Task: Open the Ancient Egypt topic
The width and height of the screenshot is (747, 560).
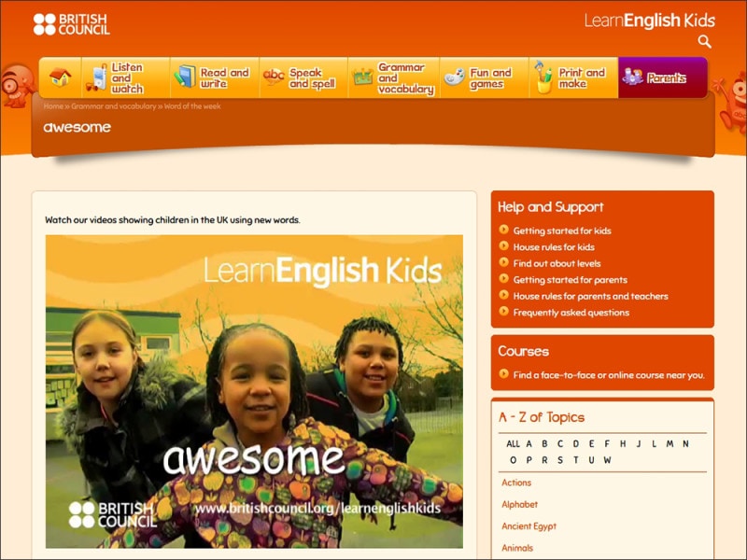Action: [x=529, y=526]
